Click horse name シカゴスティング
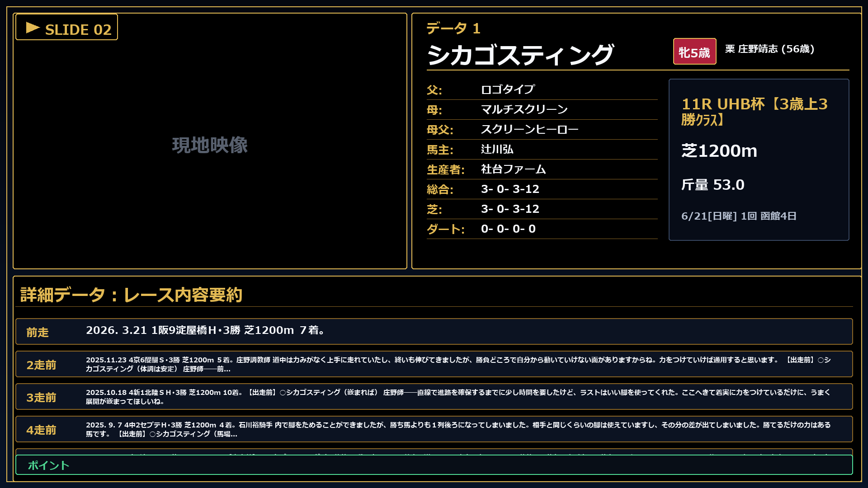The image size is (868, 488). (520, 55)
